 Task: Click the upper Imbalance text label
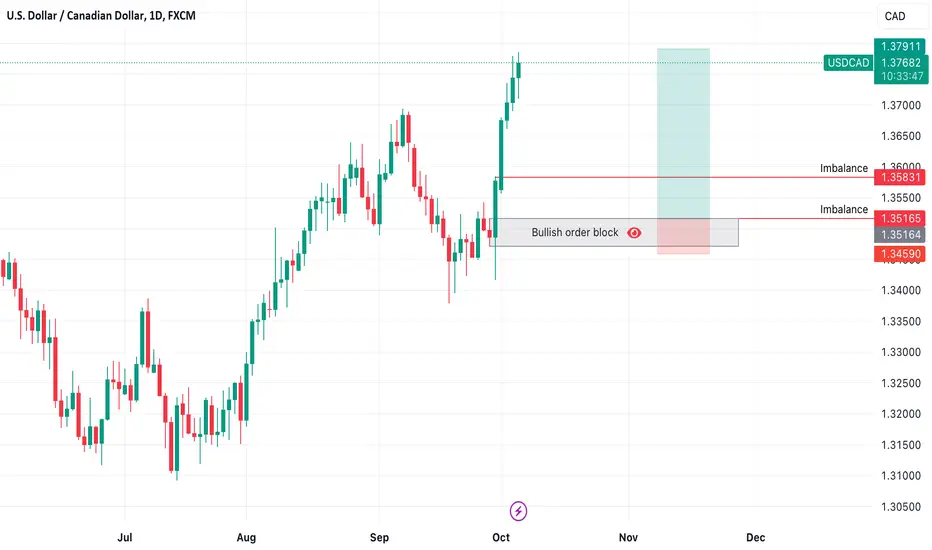[x=843, y=168]
